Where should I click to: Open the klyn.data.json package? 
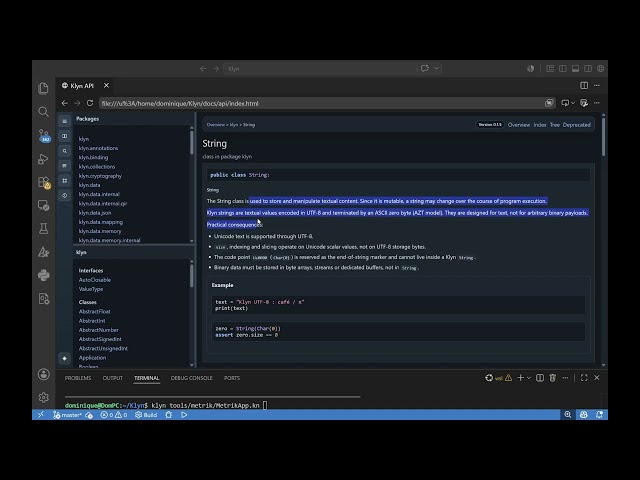click(x=95, y=213)
